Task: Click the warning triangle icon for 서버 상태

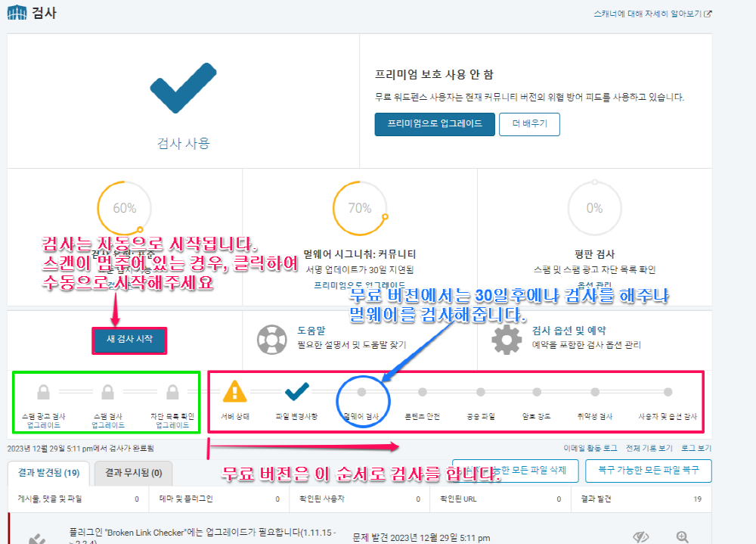Action: point(235,391)
